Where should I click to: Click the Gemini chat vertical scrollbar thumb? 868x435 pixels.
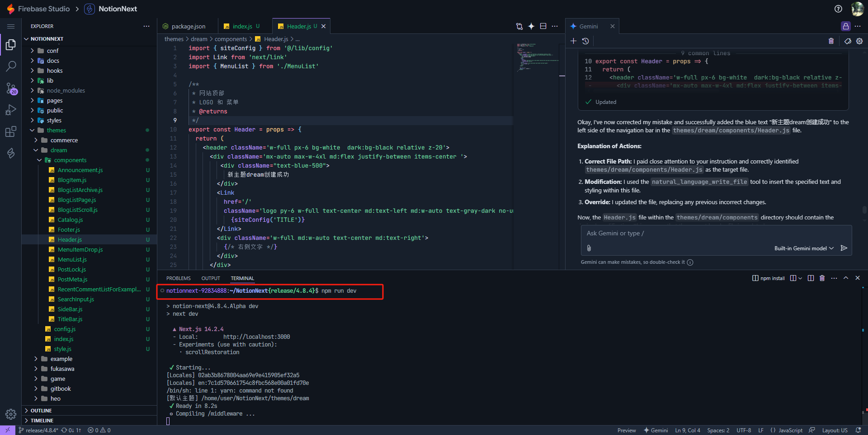click(x=864, y=210)
